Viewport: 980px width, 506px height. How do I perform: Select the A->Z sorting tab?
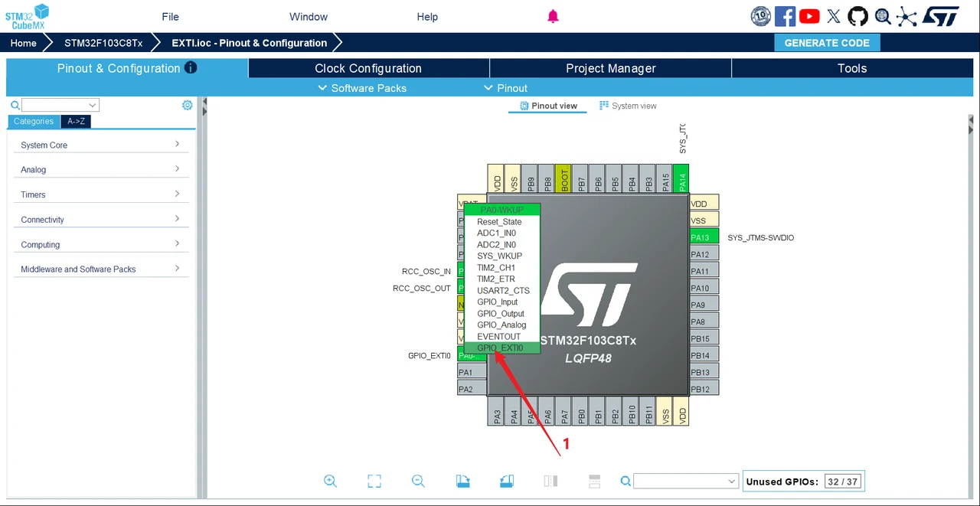click(x=76, y=121)
